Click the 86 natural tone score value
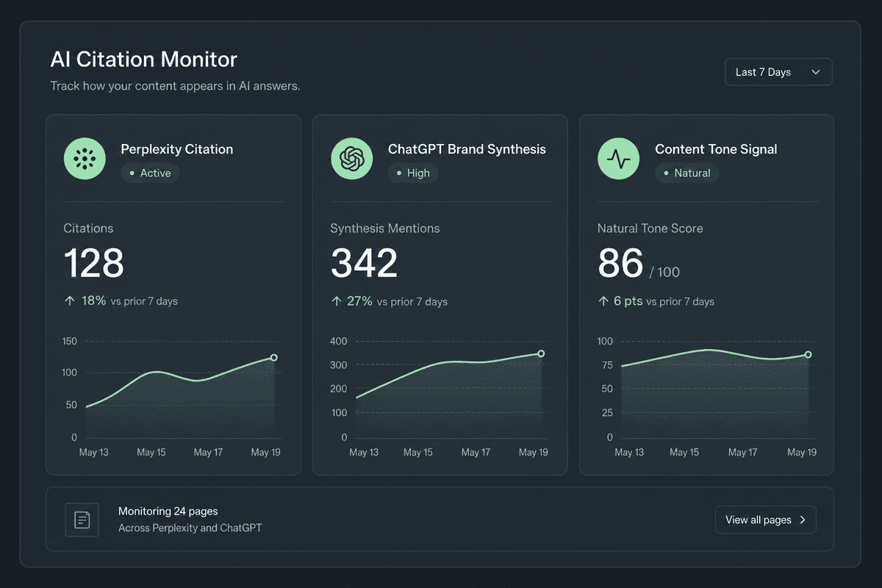 pyautogui.click(x=621, y=263)
